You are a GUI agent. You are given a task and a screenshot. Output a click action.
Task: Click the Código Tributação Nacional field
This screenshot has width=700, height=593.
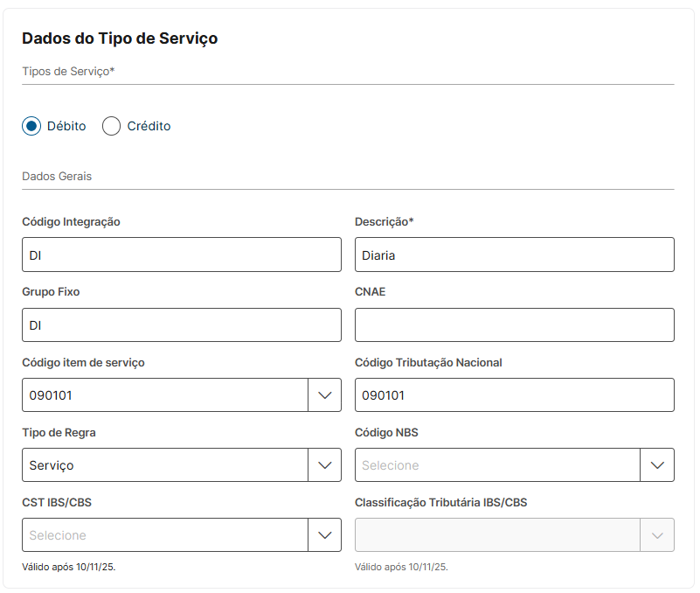coord(514,395)
